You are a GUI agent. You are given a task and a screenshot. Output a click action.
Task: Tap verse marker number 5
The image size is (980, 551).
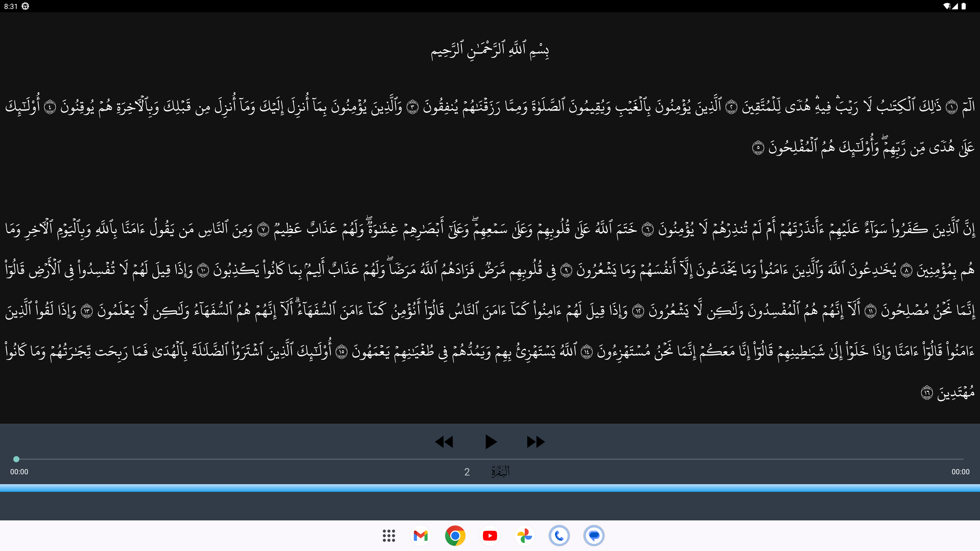[758, 147]
